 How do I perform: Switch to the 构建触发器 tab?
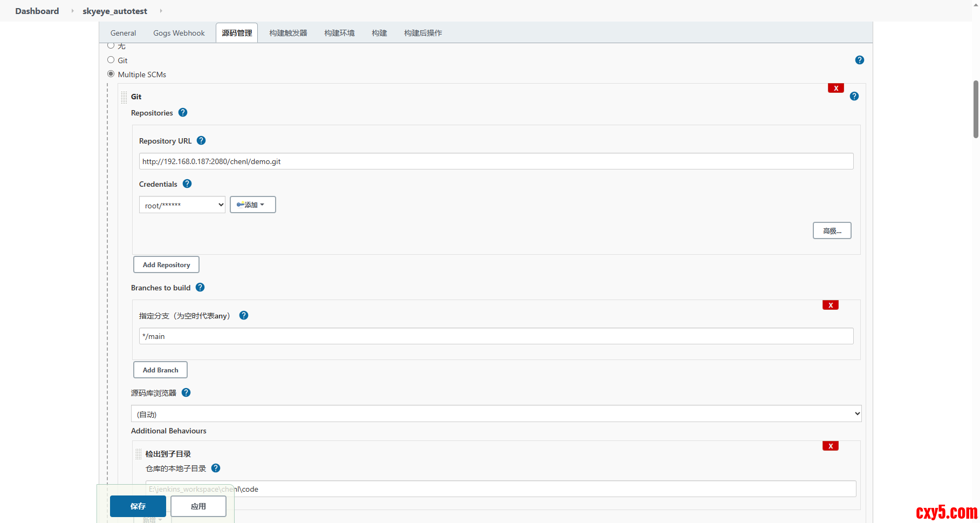click(x=288, y=33)
